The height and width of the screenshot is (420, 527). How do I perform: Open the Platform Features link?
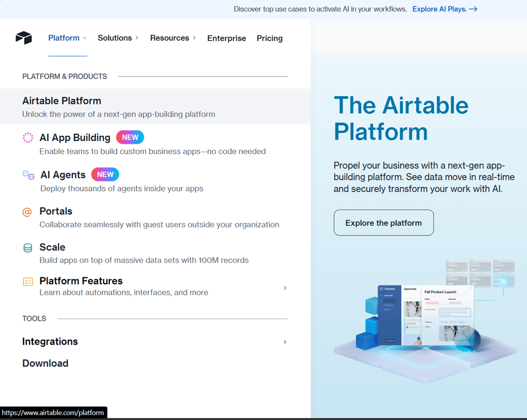81,281
